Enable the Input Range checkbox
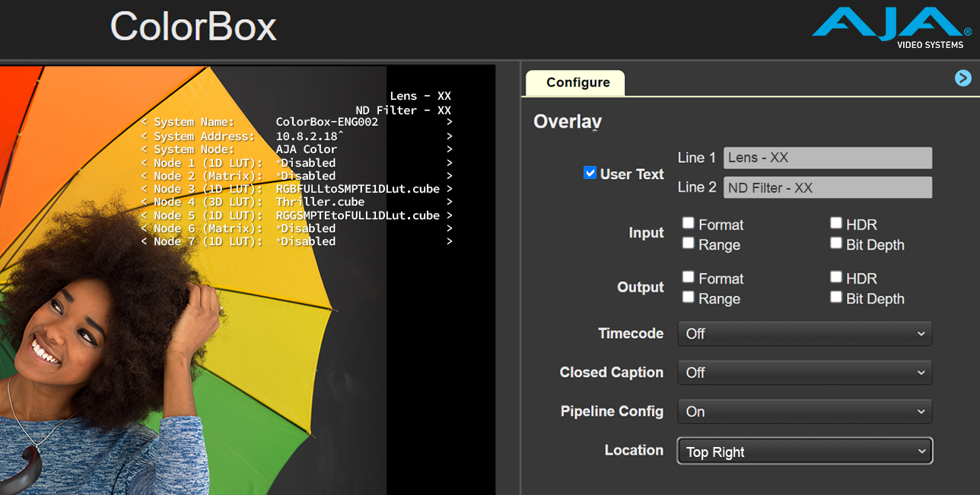 click(x=688, y=243)
